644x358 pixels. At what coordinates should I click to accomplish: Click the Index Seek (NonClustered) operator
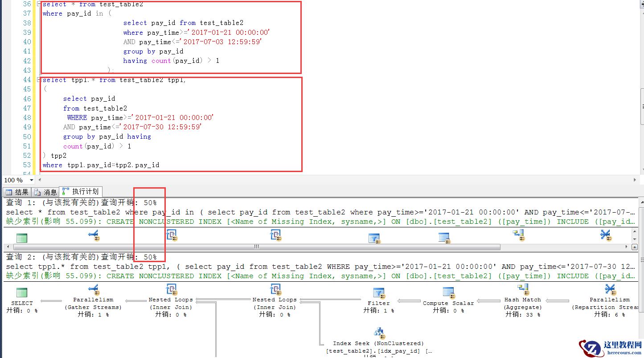tap(379, 342)
